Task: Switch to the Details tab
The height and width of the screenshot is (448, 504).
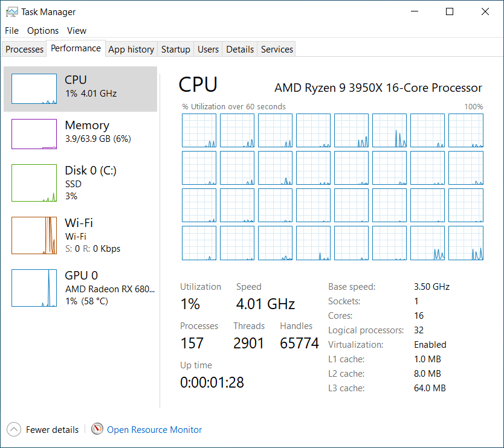Action: pos(240,49)
